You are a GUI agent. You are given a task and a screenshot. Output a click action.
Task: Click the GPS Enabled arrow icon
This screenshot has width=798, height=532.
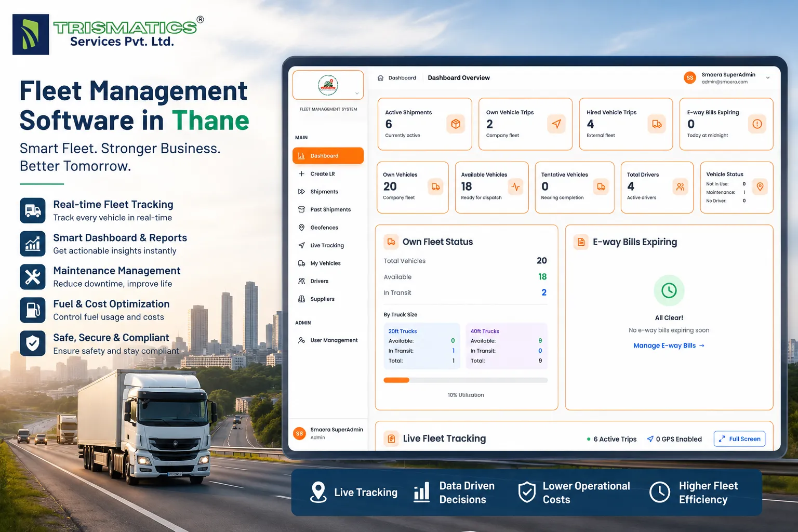point(650,439)
